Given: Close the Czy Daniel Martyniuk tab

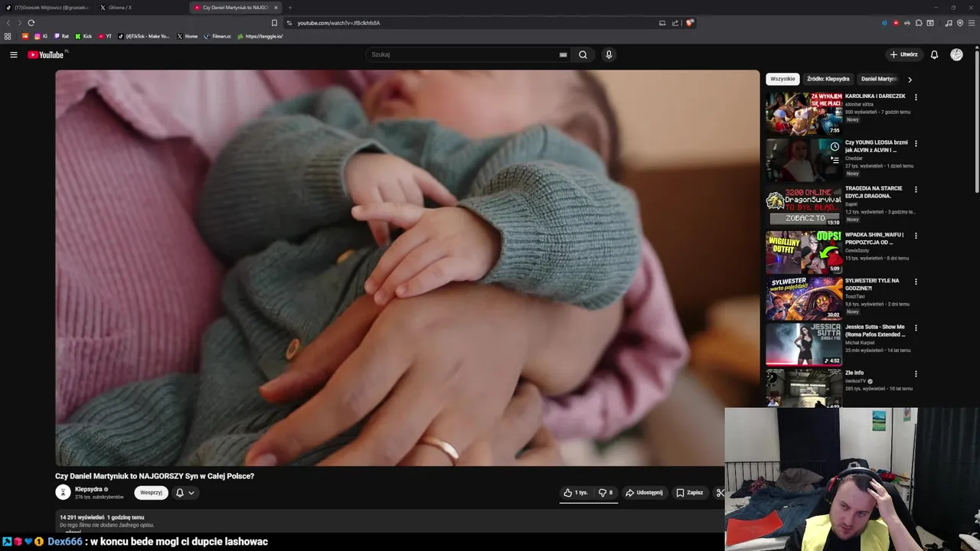Looking at the screenshot, I should pos(276,8).
